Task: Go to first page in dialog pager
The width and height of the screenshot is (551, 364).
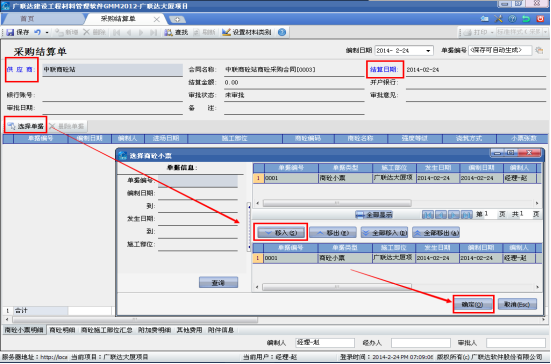Action: (428, 214)
